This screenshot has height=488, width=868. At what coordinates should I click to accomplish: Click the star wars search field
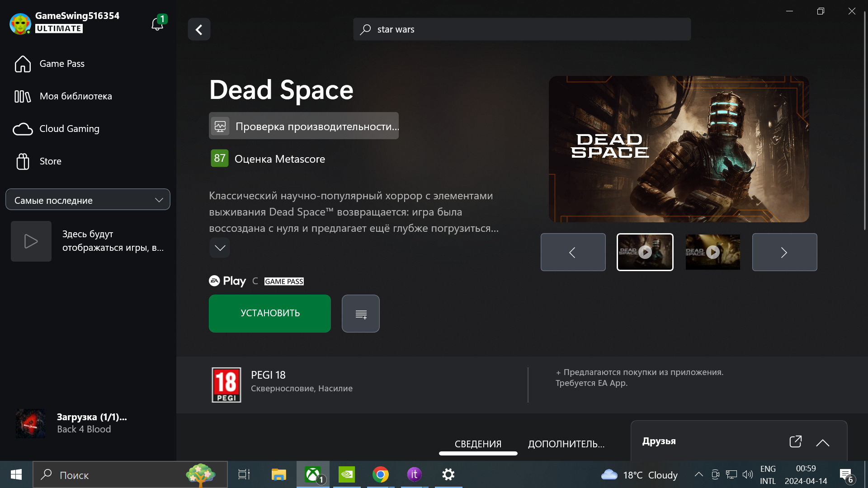(522, 29)
